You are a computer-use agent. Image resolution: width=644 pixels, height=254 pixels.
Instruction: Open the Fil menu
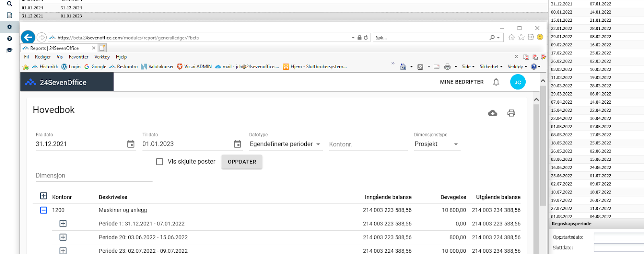click(x=27, y=57)
